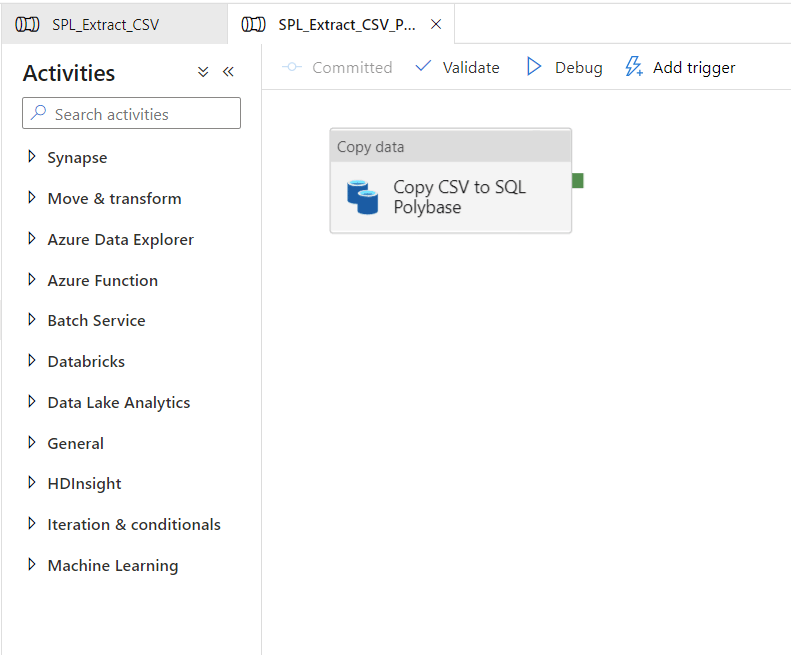
Task: Select the Azure Function label
Action: click(x=103, y=280)
